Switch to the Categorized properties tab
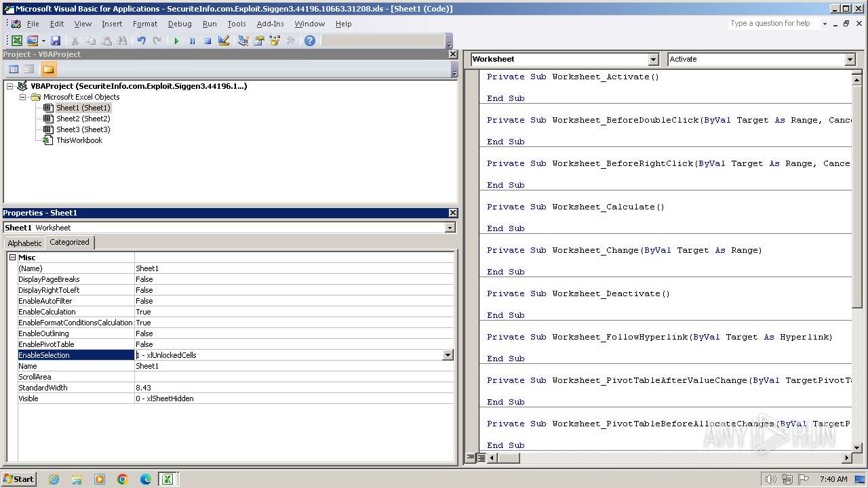 pos(69,242)
